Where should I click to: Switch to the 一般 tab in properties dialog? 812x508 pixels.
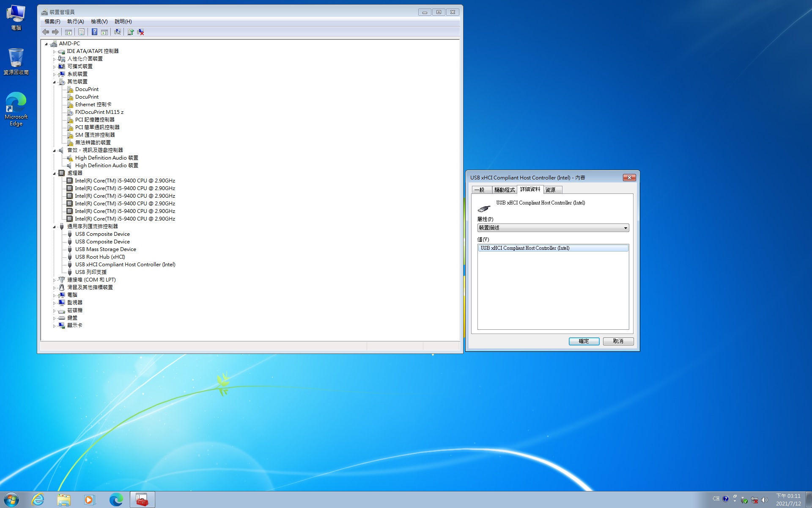[x=481, y=190]
